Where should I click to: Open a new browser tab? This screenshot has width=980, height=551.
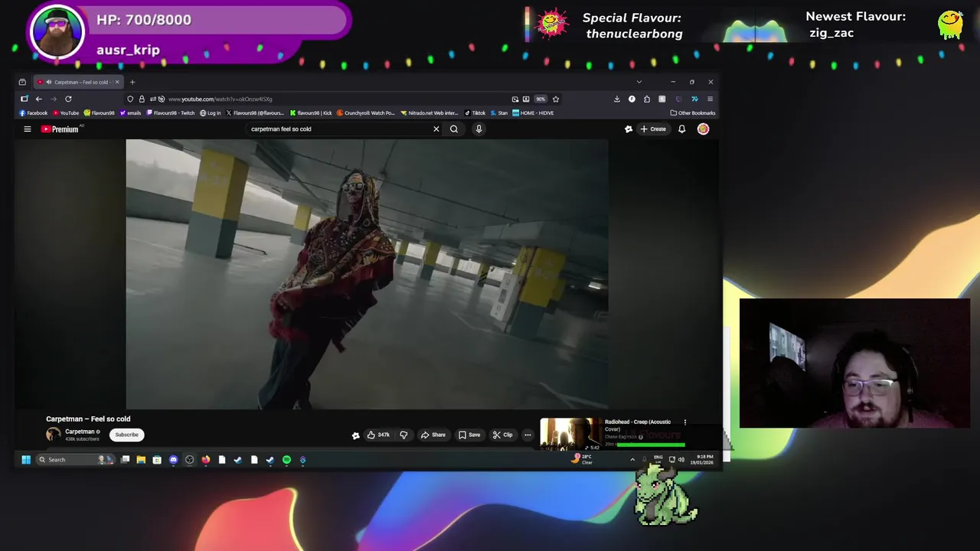pos(132,82)
